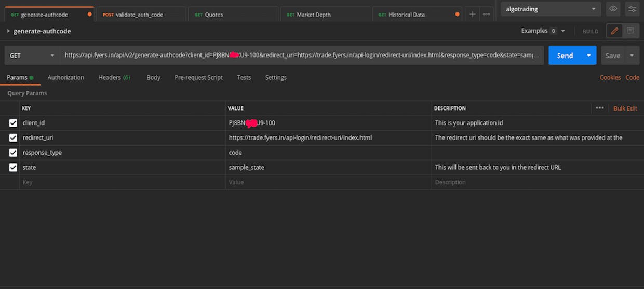Click the Save button
Screen dimensions: 644x289
[613, 56]
